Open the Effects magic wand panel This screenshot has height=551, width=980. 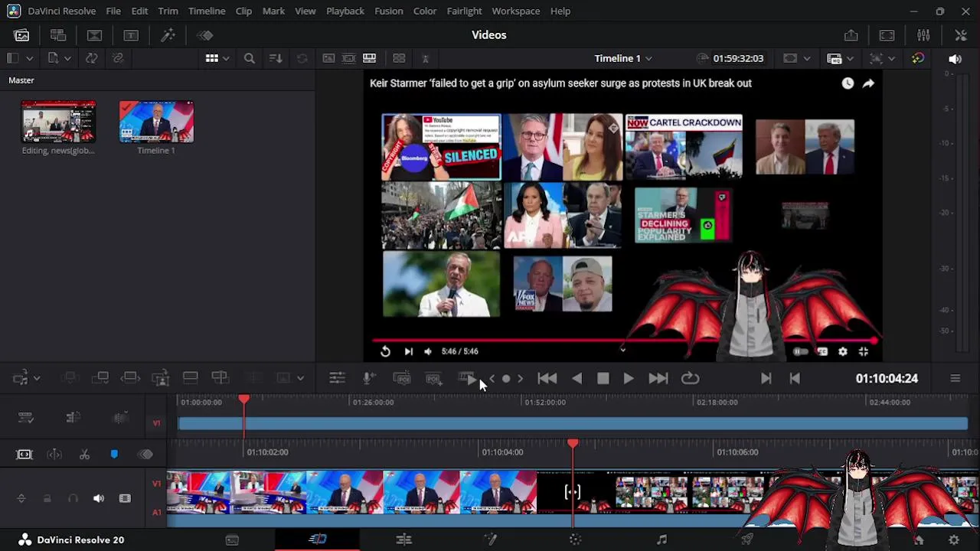[x=168, y=35]
